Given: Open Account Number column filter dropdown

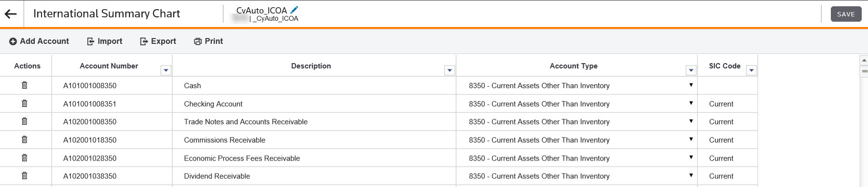Looking at the screenshot, I should (166, 70).
